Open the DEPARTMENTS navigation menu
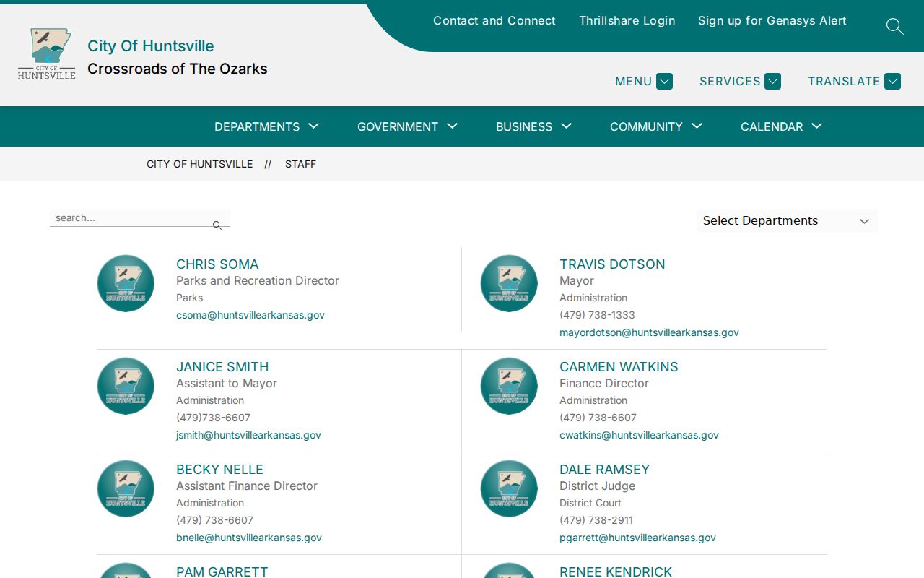 [267, 126]
